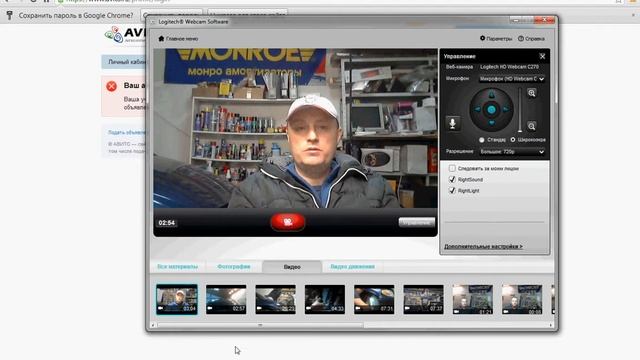Select the Широкоэкран view radio button
640x360 pixels.
tap(513, 140)
